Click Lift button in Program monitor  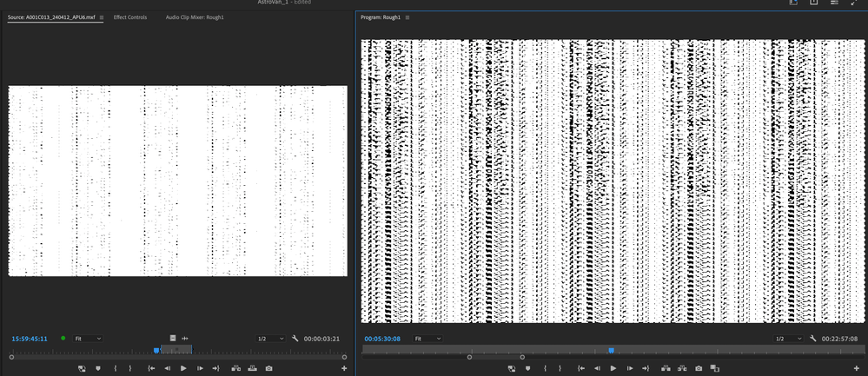(x=666, y=368)
